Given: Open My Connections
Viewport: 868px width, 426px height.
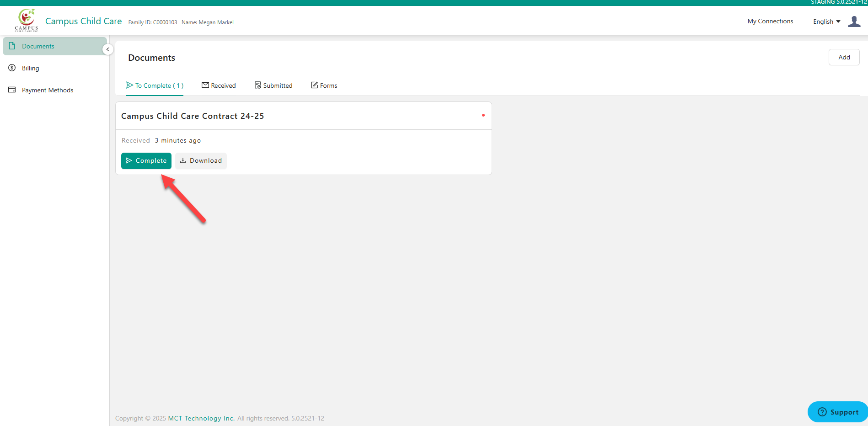Looking at the screenshot, I should coord(770,21).
